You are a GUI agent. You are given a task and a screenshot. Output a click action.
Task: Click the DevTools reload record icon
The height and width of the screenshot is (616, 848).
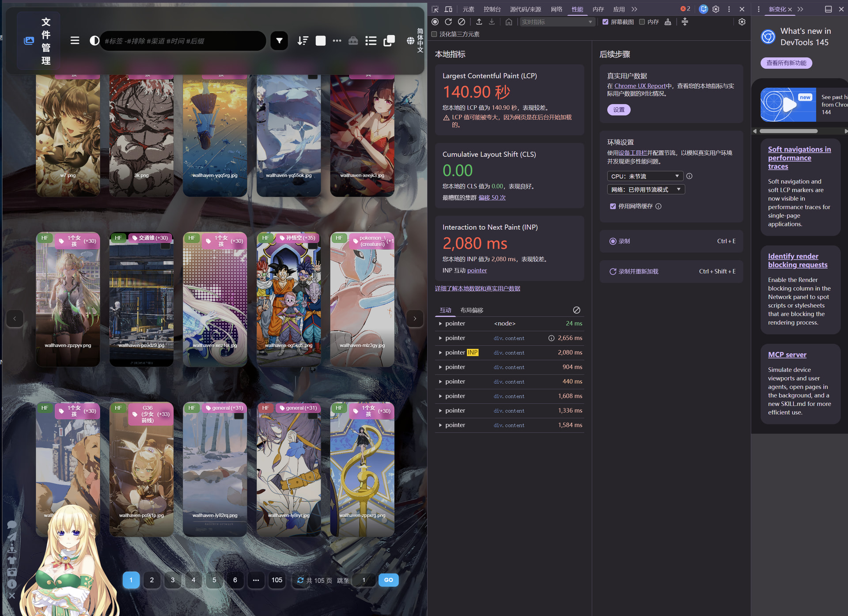click(x=448, y=22)
